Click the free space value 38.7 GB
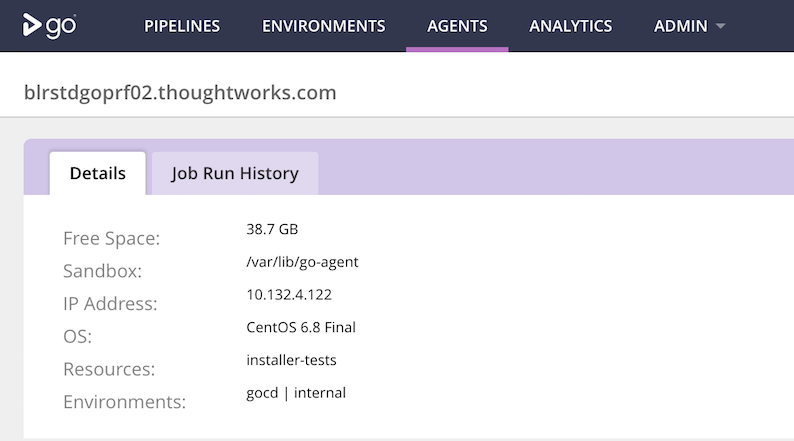794x441 pixels. [x=272, y=229]
